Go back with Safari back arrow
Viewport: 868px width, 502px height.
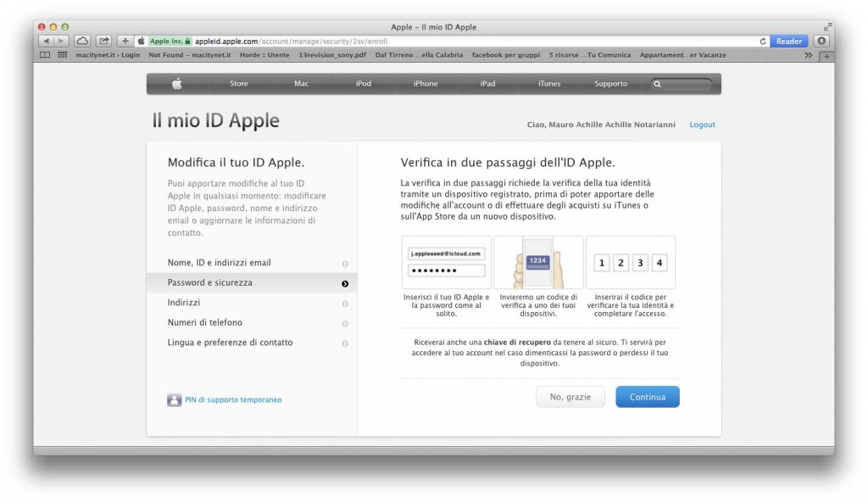tap(46, 41)
